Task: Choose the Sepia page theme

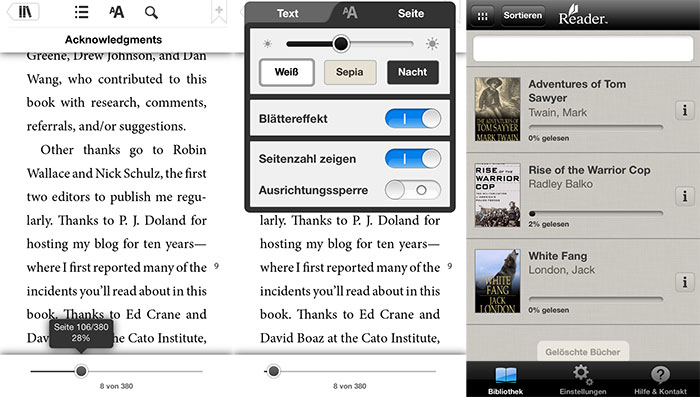Action: 350,72
